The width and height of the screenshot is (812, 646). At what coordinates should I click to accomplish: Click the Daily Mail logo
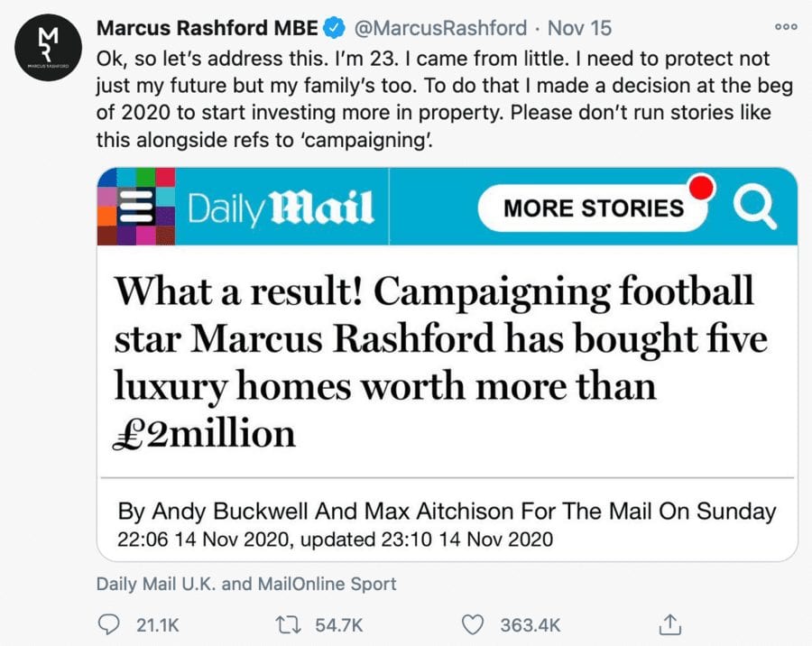pyautogui.click(x=281, y=208)
